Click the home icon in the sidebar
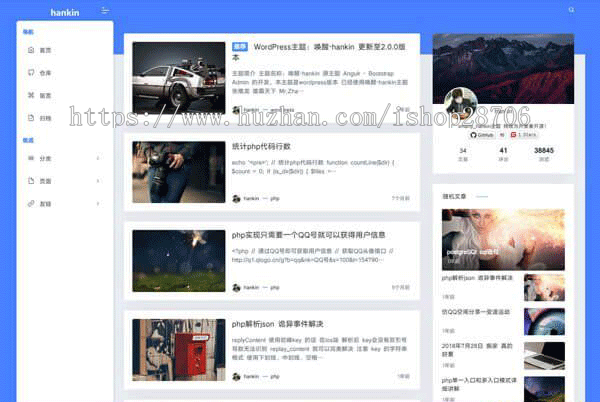 31,50
